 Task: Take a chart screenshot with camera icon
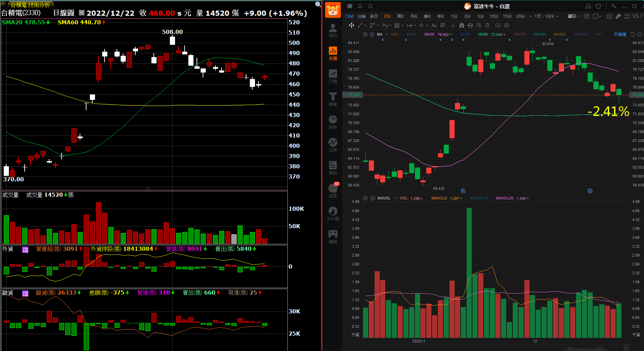(609, 16)
